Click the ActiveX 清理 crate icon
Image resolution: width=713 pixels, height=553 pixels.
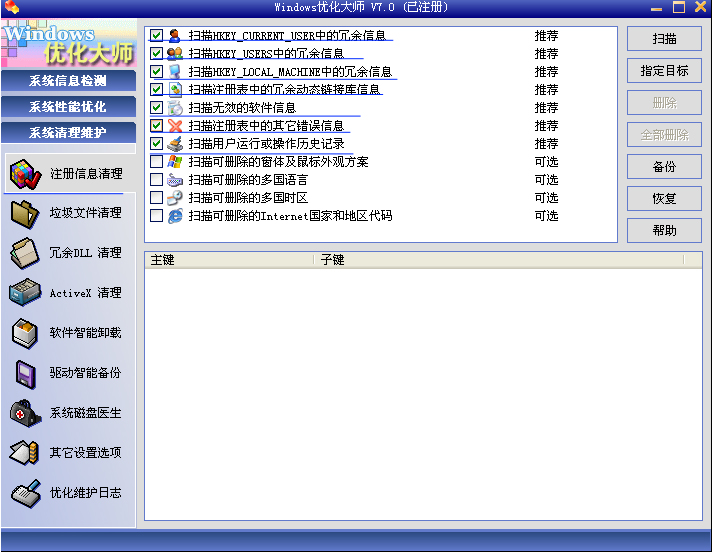point(25,293)
